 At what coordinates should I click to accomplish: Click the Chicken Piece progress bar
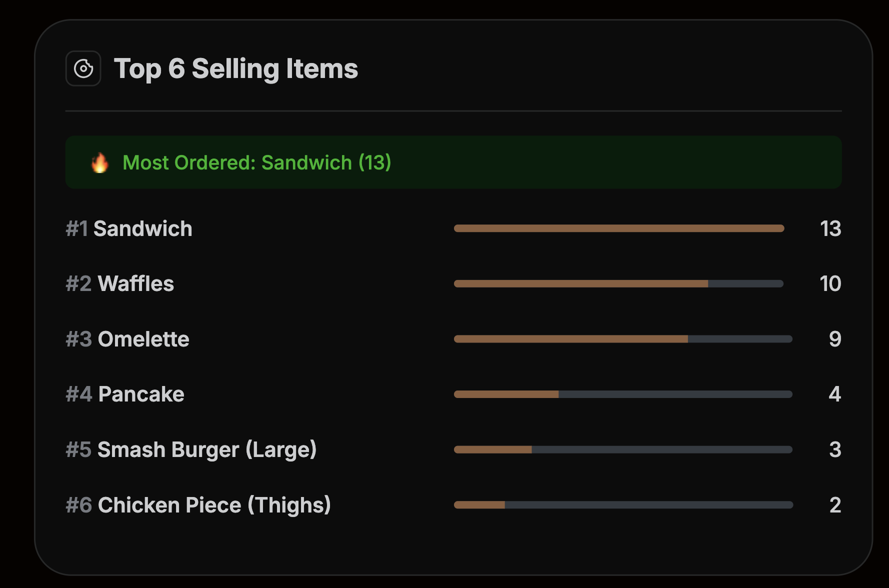tap(623, 505)
